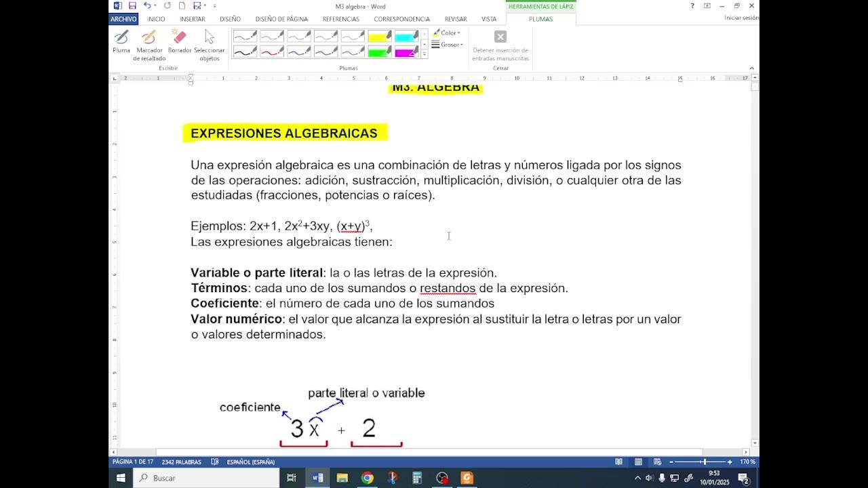Click the 170 % zoom level
The height and width of the screenshot is (488, 868).
[747, 462]
